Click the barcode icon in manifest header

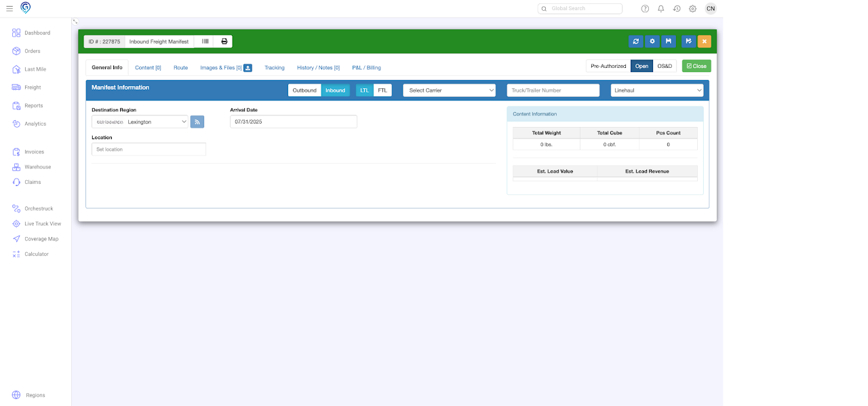205,41
